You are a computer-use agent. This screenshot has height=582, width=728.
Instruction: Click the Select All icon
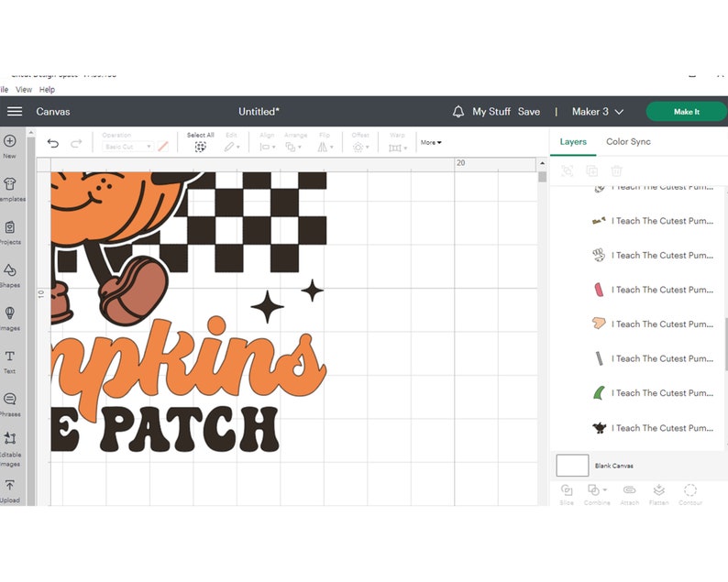coord(200,148)
